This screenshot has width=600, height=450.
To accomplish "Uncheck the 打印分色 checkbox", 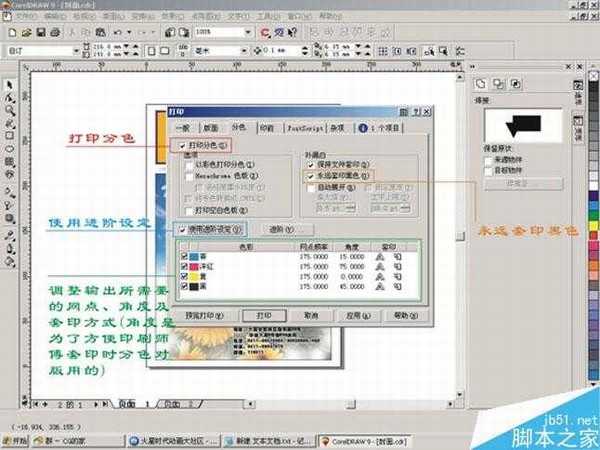I will (x=182, y=145).
